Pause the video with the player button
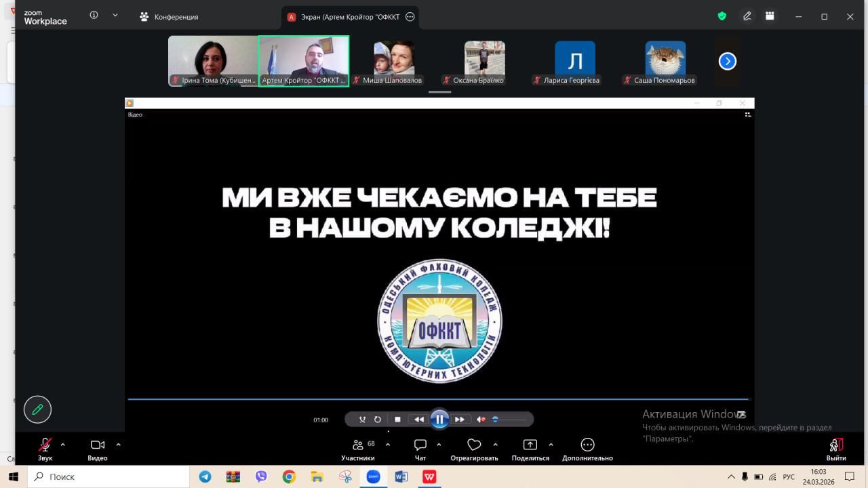The height and width of the screenshot is (488, 868). point(439,420)
